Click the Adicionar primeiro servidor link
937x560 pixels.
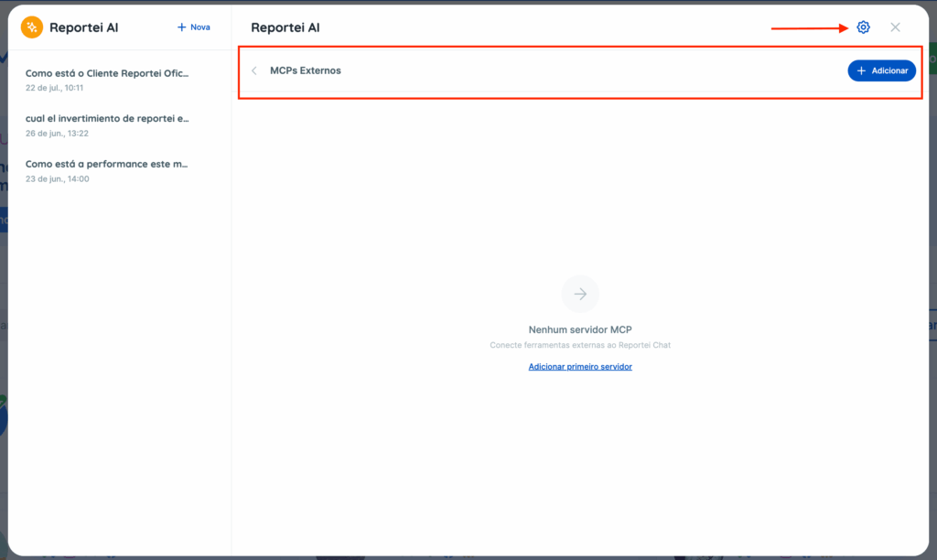(x=579, y=367)
